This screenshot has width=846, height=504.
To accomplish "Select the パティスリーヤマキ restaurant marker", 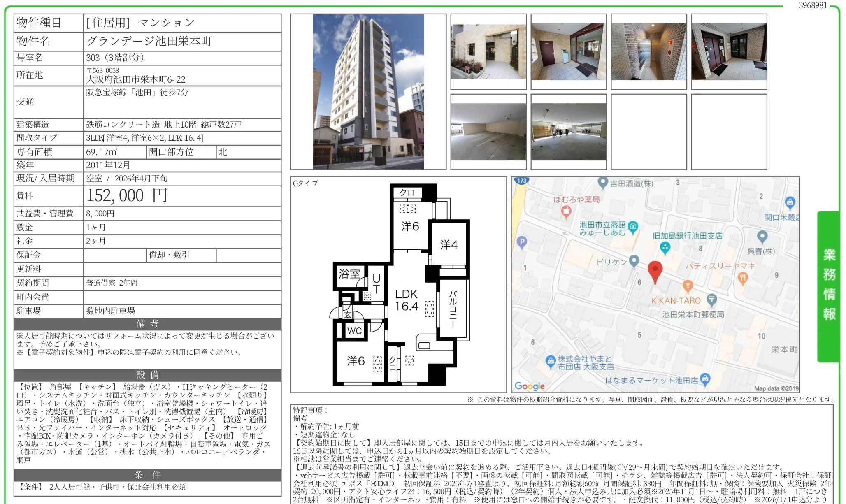I will [743, 278].
